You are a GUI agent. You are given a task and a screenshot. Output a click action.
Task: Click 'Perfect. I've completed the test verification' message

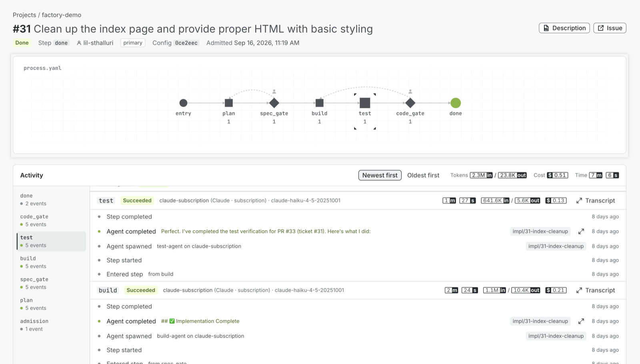click(266, 231)
